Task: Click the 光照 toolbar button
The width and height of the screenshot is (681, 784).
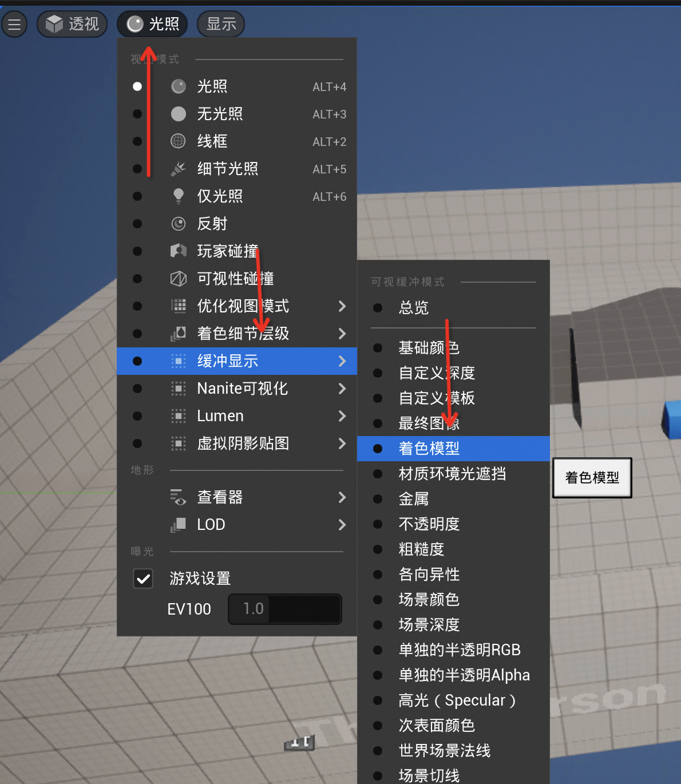Action: tap(152, 23)
